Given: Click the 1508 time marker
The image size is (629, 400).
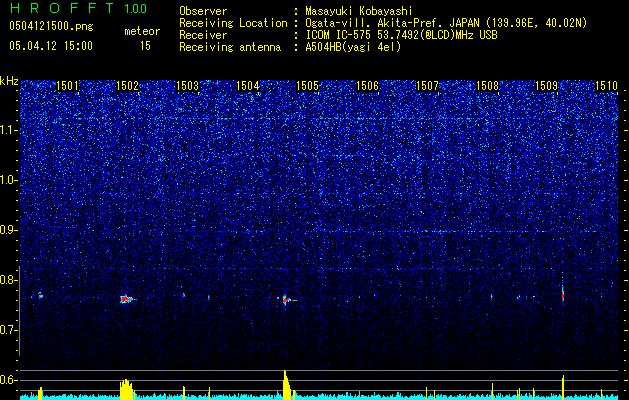Looking at the screenshot, I should point(487,86).
